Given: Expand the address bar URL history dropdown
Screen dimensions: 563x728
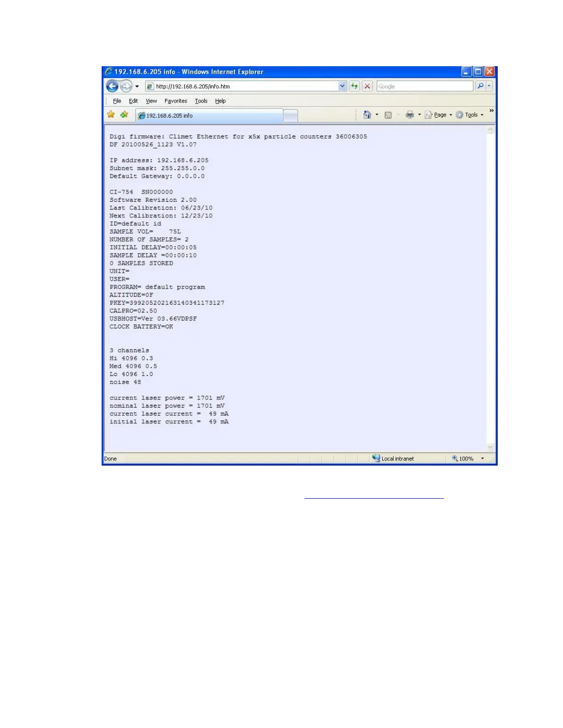Looking at the screenshot, I should (x=342, y=86).
